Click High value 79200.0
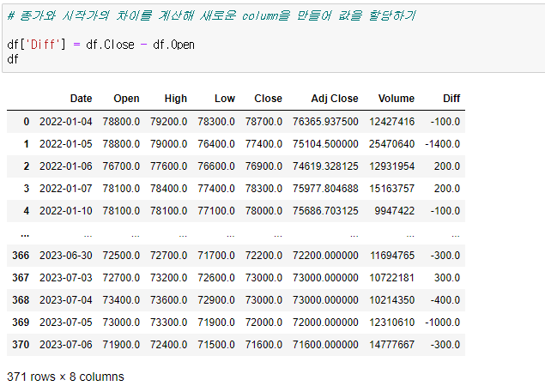The width and height of the screenshot is (545, 392). 168,122
